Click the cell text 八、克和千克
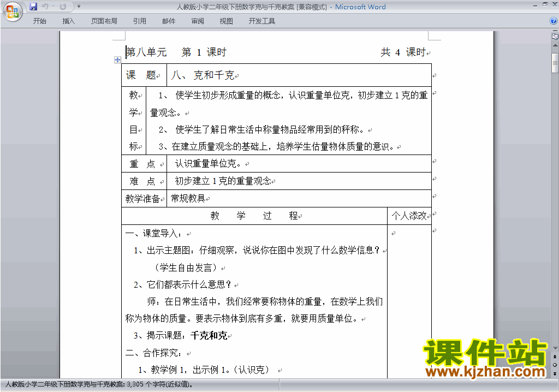559x392 pixels. (x=203, y=75)
